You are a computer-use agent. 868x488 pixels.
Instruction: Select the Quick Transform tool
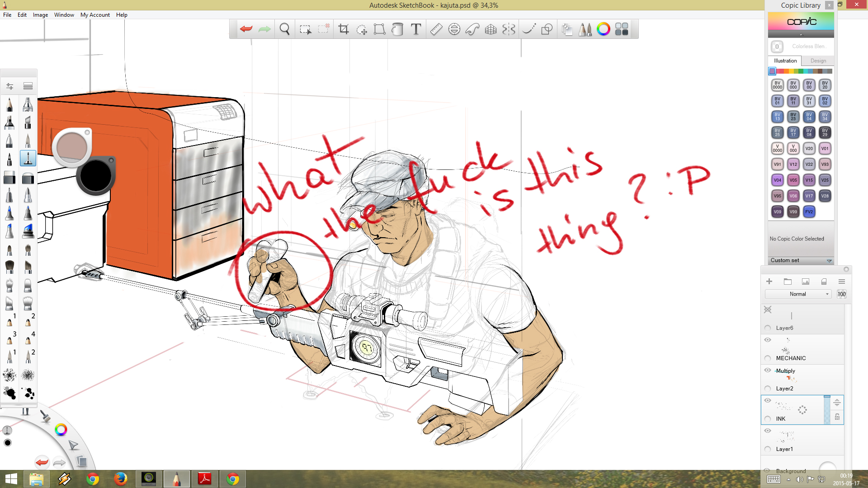point(362,29)
